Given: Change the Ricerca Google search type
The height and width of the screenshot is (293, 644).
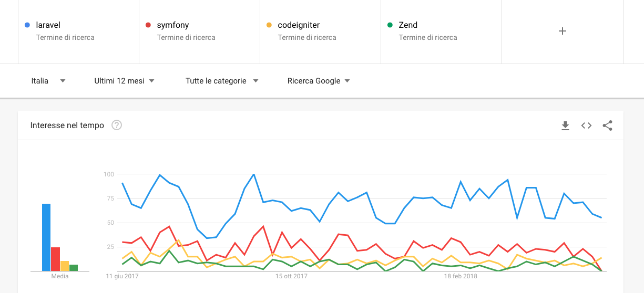Looking at the screenshot, I should (319, 81).
